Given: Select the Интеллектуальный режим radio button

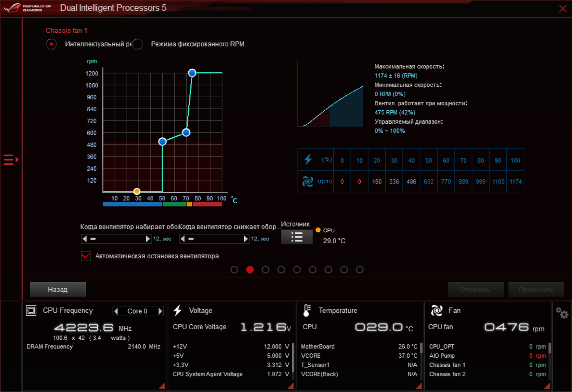Looking at the screenshot, I should point(51,44).
